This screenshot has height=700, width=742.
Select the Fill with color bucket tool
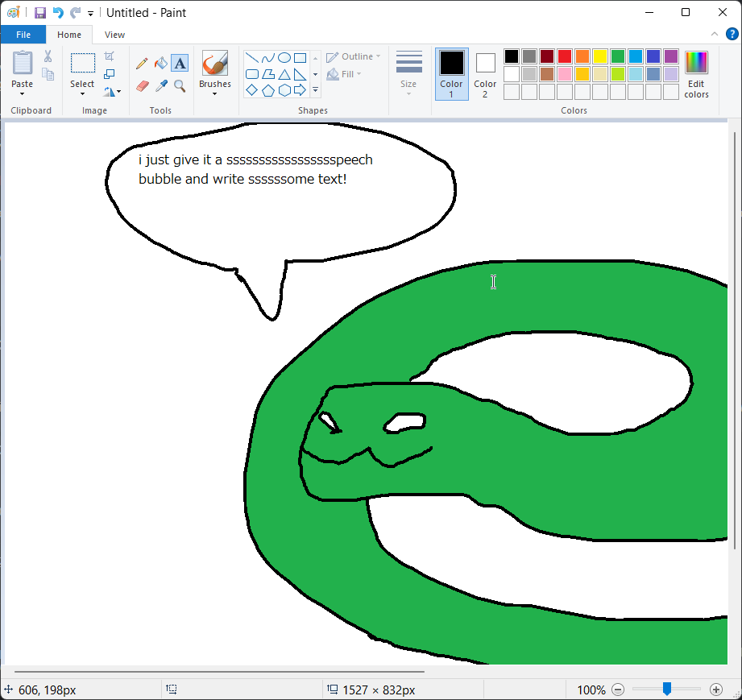(161, 63)
